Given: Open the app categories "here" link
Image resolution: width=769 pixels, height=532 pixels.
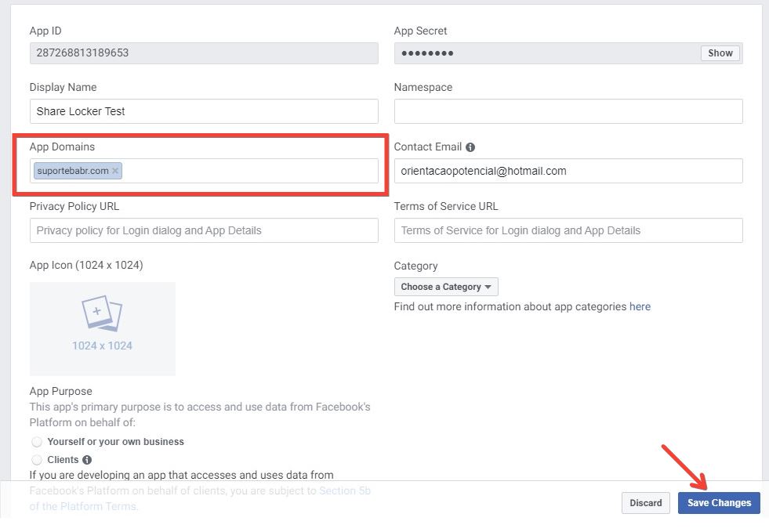Looking at the screenshot, I should tap(640, 307).
